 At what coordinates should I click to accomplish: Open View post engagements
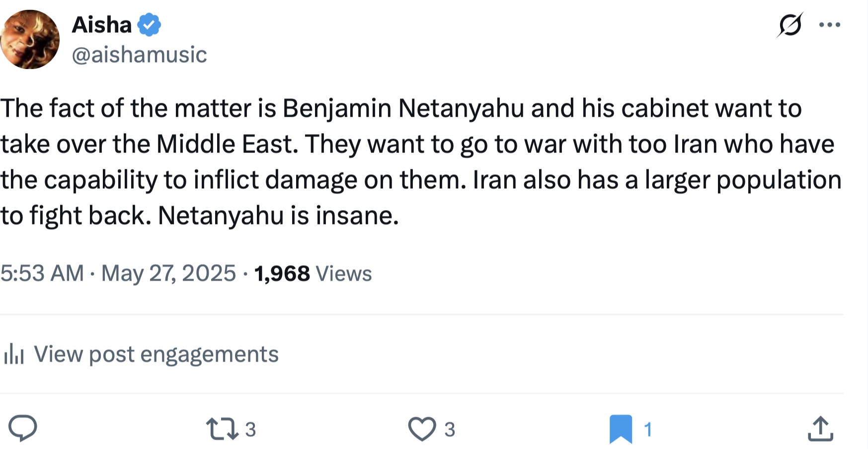[156, 354]
